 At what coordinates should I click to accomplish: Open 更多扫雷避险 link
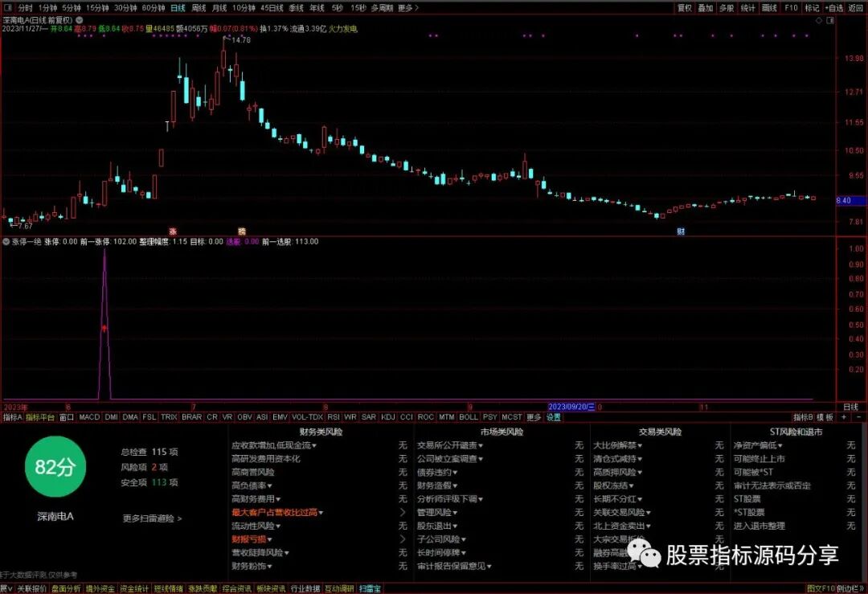152,518
